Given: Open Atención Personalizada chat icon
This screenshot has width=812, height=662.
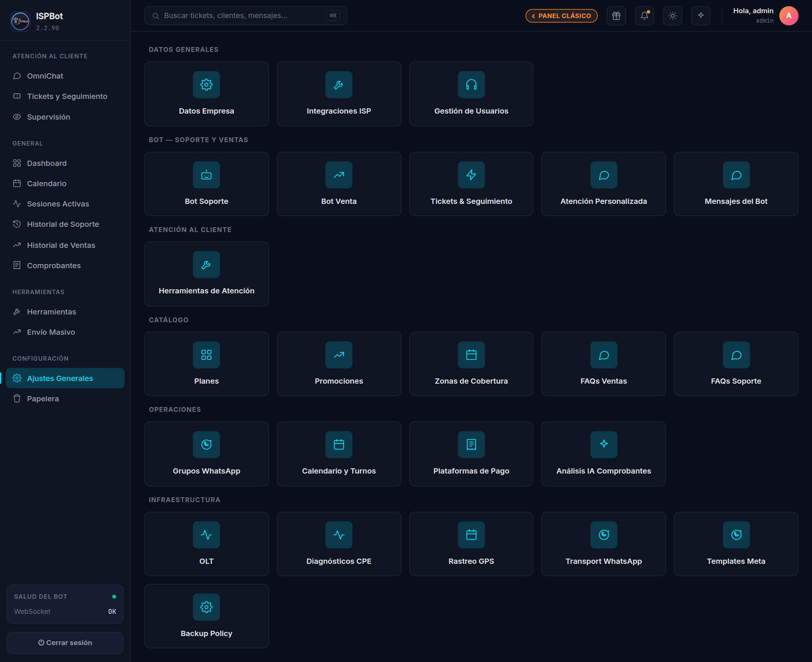Looking at the screenshot, I should click(x=604, y=175).
